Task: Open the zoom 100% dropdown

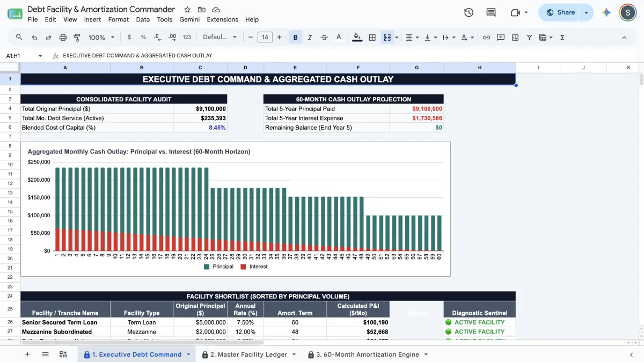Action: pyautogui.click(x=101, y=38)
